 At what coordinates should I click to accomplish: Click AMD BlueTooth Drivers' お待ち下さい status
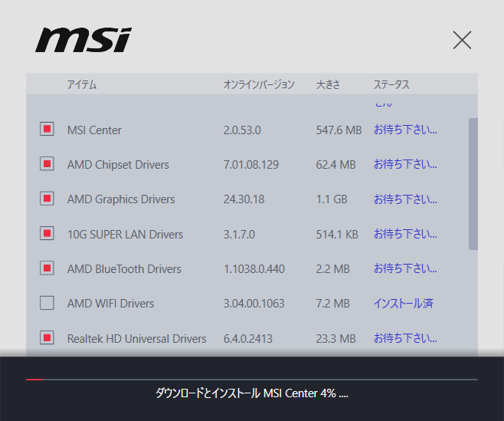405,268
